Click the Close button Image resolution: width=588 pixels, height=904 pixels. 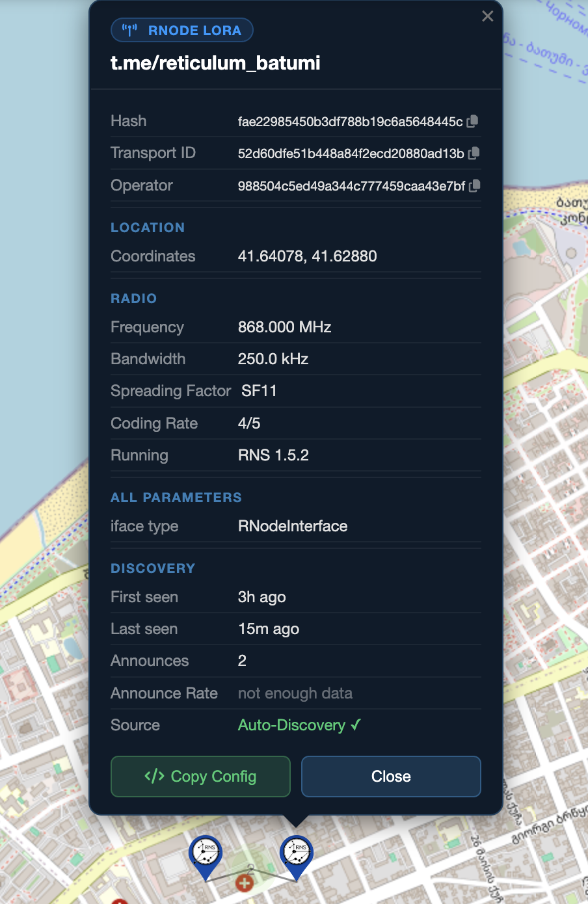(x=391, y=776)
